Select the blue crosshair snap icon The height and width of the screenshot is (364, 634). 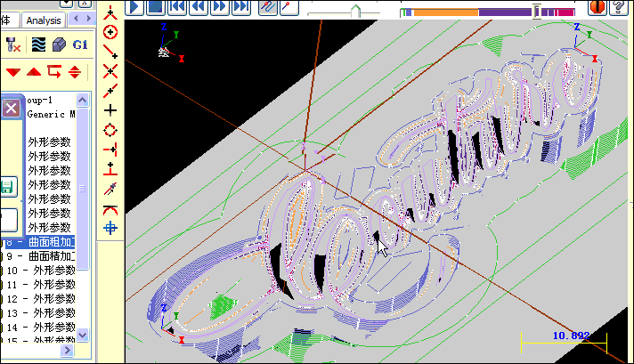click(x=110, y=228)
